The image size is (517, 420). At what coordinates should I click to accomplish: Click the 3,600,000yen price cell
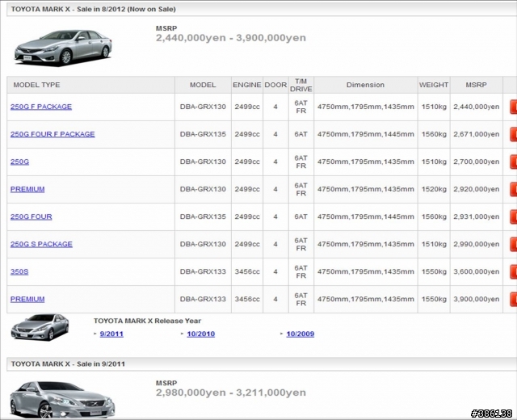pyautogui.click(x=476, y=271)
